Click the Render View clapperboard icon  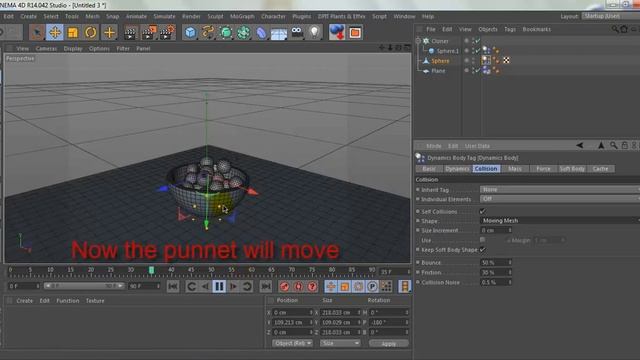coord(131,33)
